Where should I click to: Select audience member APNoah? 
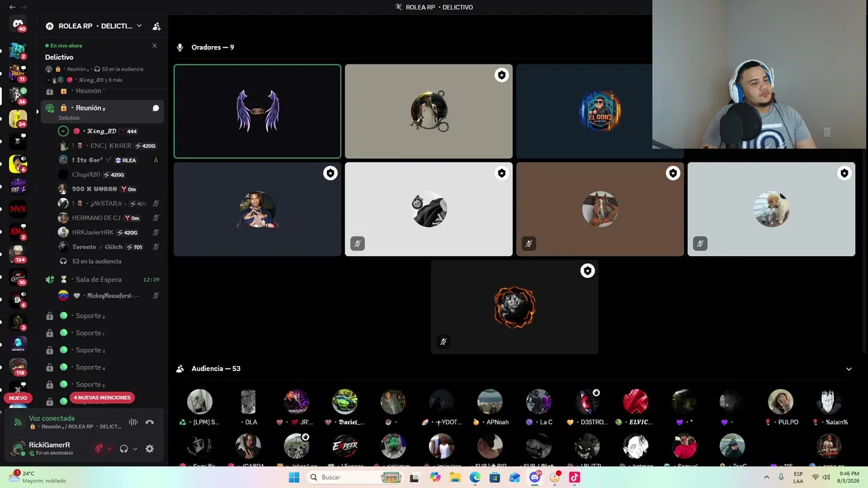tap(490, 407)
